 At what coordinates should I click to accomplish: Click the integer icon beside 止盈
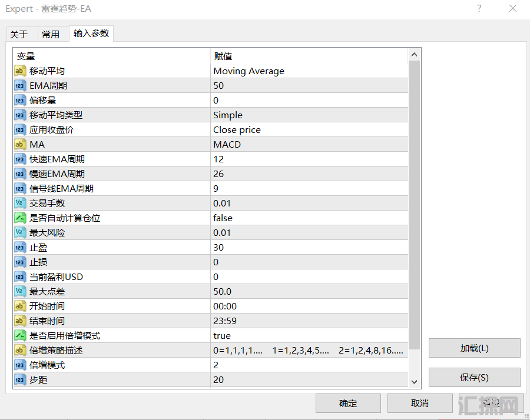20,248
